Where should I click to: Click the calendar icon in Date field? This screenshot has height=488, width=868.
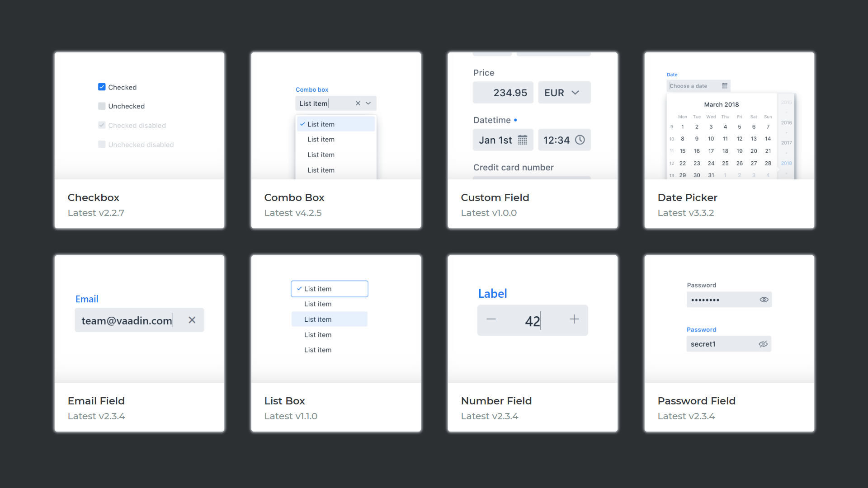point(725,86)
